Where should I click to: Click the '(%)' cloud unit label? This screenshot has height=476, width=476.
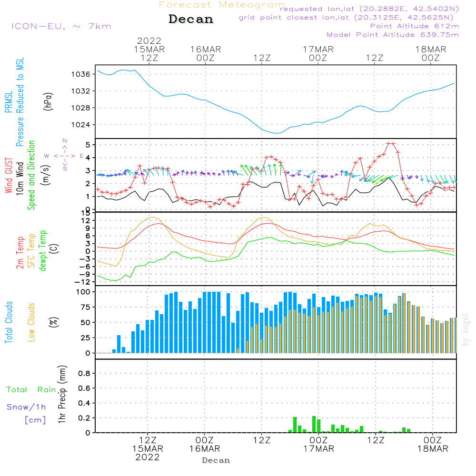[x=54, y=322]
